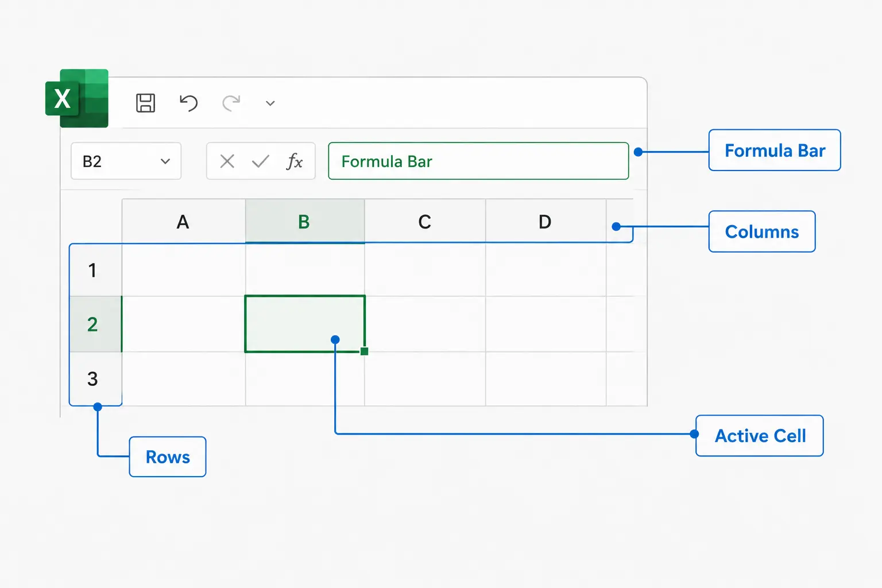Click cell C1
882x588 pixels.
425,270
